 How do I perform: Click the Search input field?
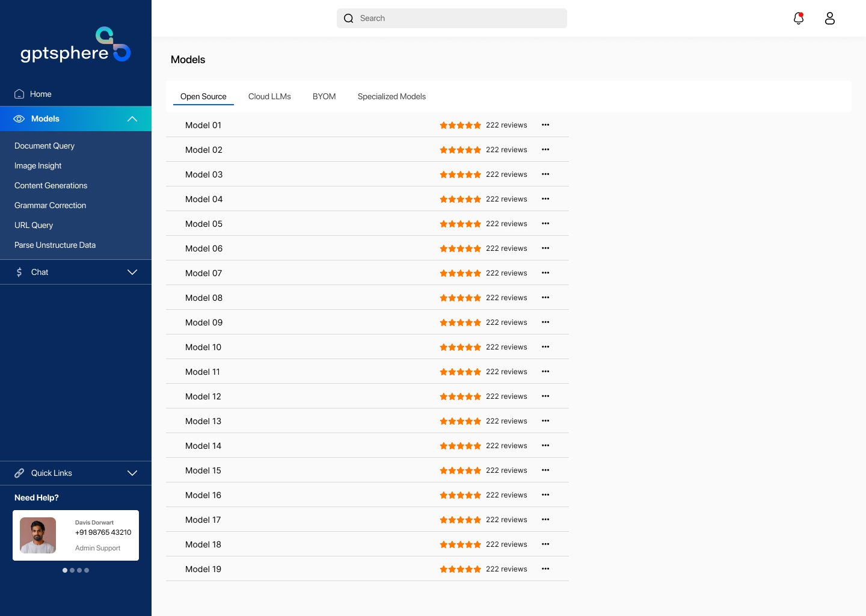tap(452, 18)
